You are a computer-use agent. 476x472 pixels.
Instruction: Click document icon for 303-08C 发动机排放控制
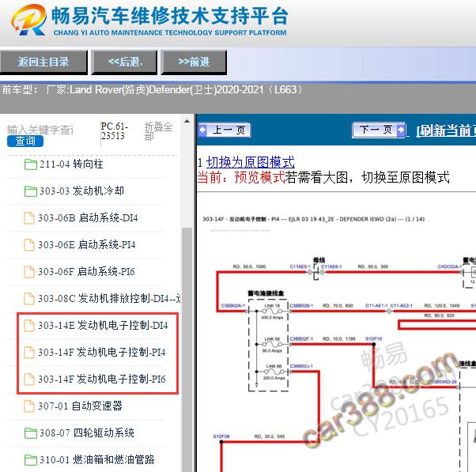coord(29,299)
